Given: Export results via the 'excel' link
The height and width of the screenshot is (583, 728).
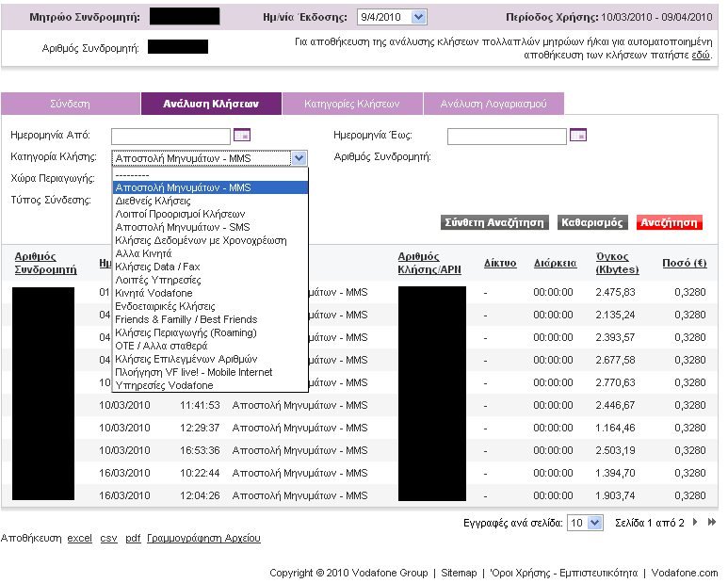Looking at the screenshot, I should [x=80, y=538].
